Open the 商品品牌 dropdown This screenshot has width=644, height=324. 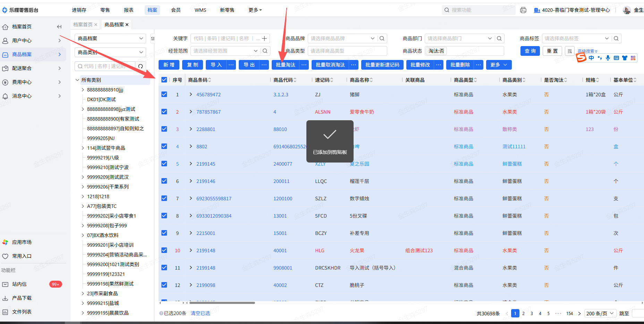[x=342, y=38]
